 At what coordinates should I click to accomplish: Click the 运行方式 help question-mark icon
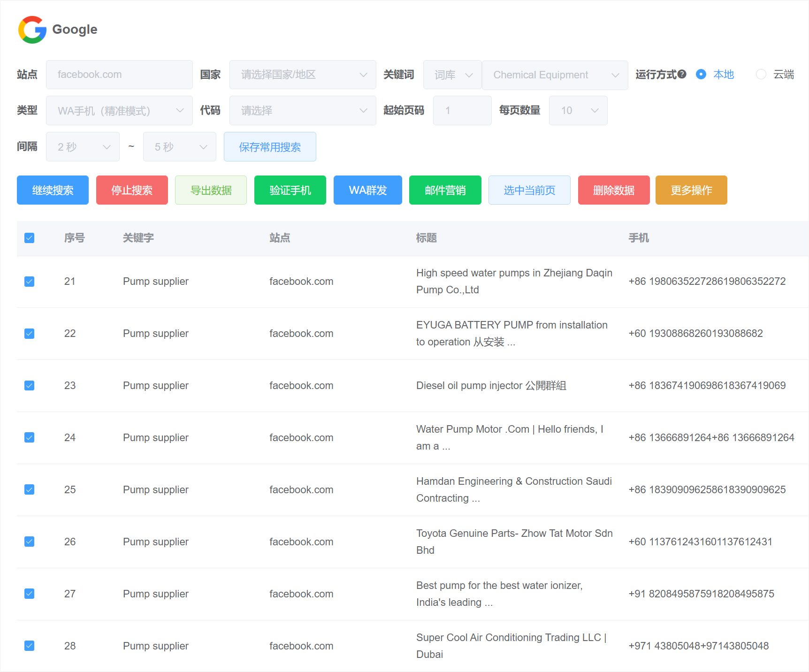pos(682,74)
